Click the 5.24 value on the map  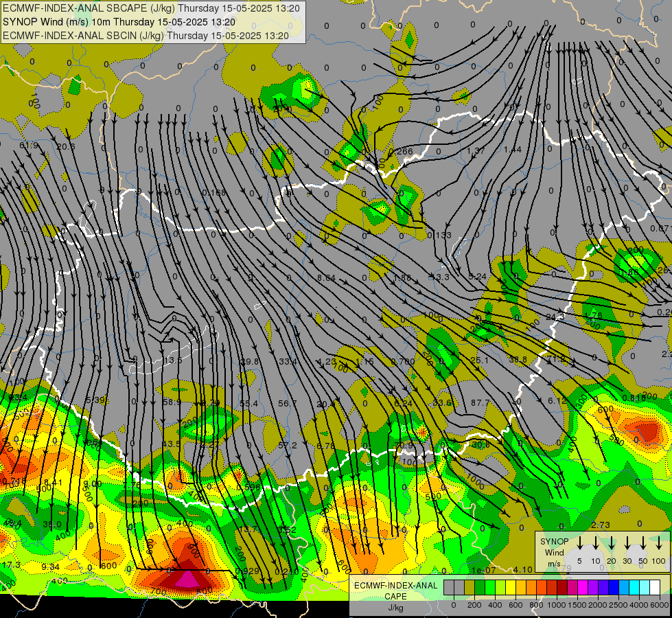coord(477,277)
